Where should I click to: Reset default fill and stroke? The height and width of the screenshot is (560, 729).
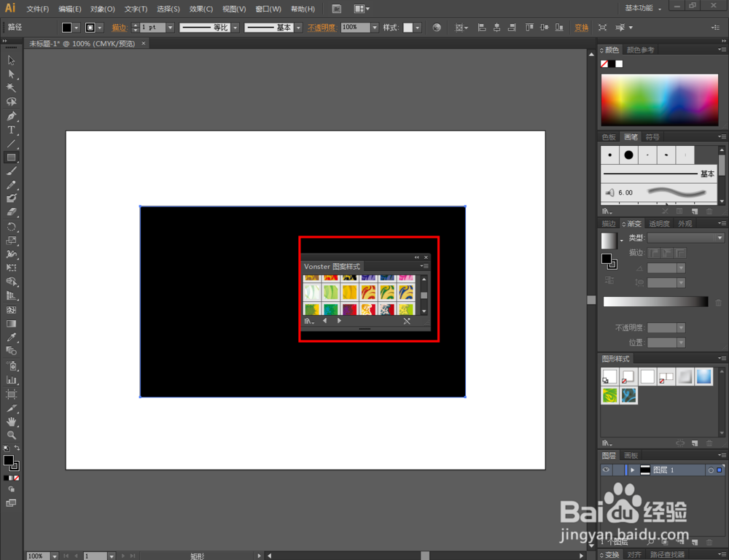coord(6,448)
